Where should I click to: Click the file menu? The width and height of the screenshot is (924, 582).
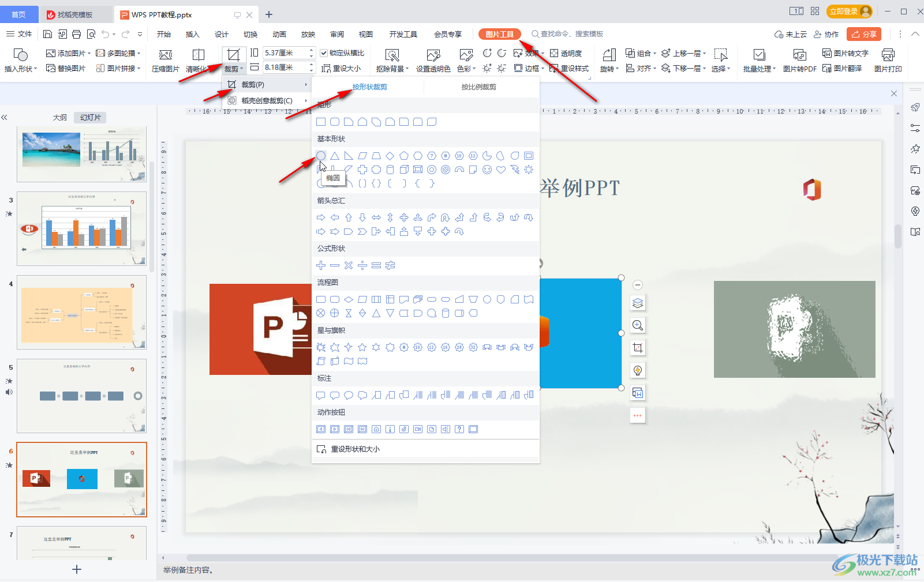tap(19, 34)
